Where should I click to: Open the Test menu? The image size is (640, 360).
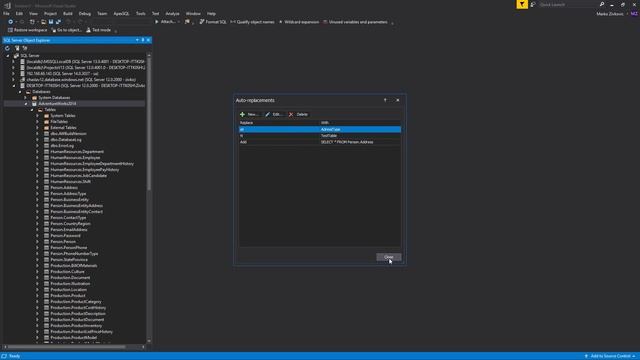(x=156, y=13)
